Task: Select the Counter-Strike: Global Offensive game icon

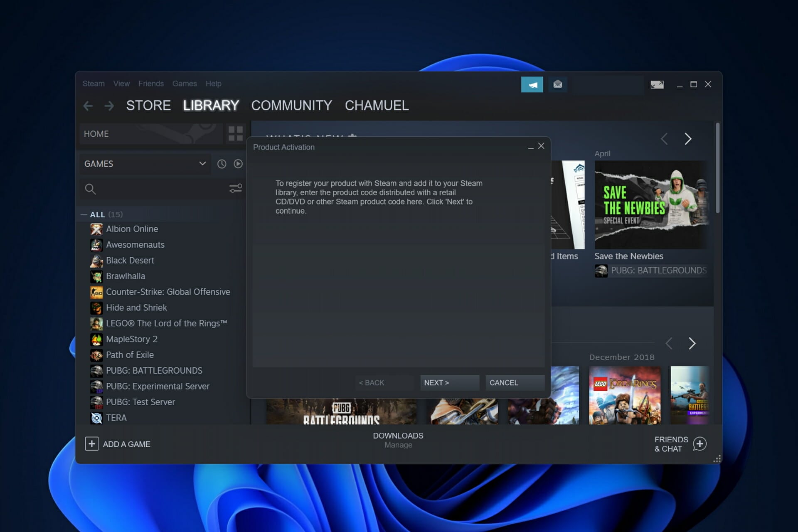Action: 96,292
